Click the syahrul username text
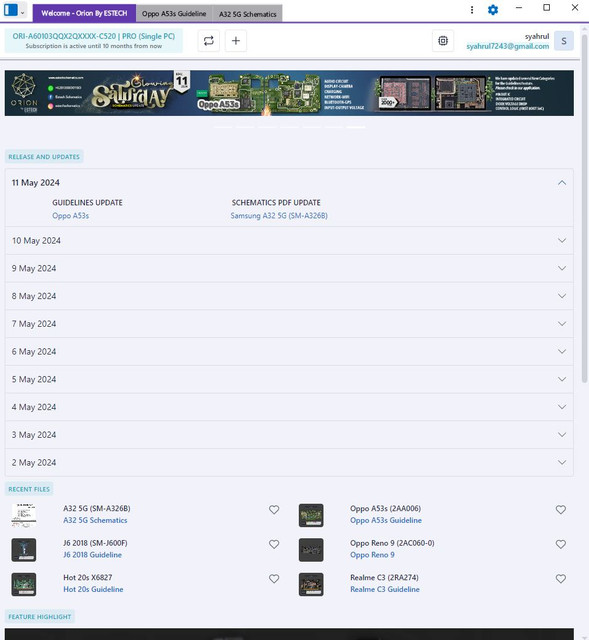Image resolution: width=589 pixels, height=640 pixels. click(x=537, y=36)
